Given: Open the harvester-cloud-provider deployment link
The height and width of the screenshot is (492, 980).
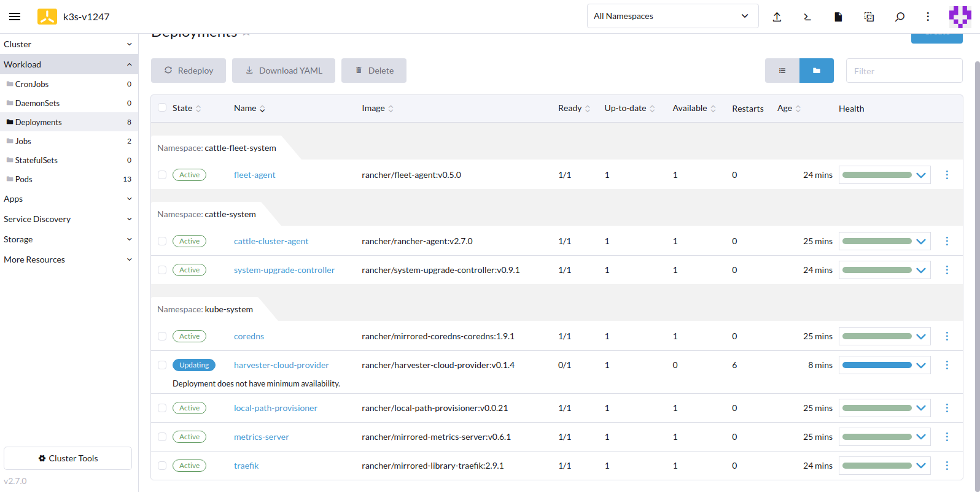Looking at the screenshot, I should (x=281, y=365).
